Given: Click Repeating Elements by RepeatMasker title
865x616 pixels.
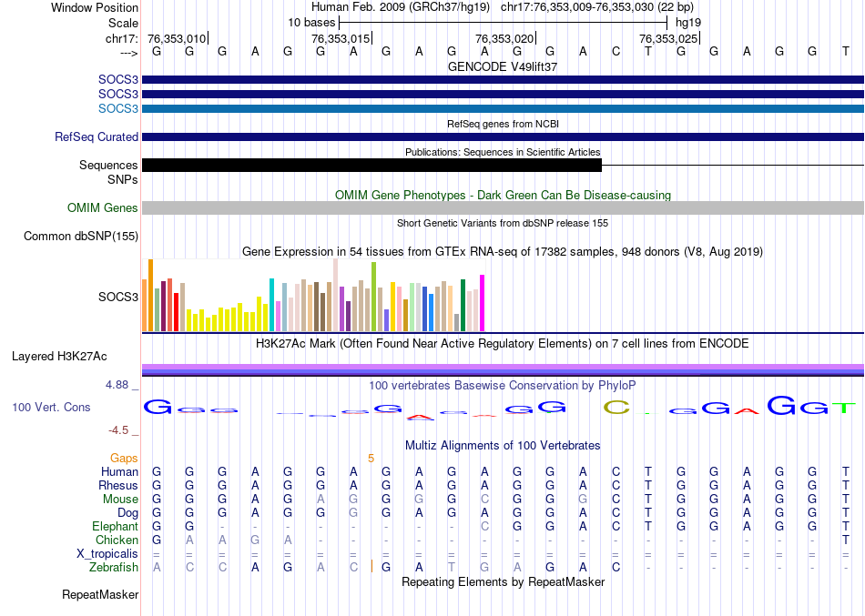Looking at the screenshot, I should (x=504, y=581).
